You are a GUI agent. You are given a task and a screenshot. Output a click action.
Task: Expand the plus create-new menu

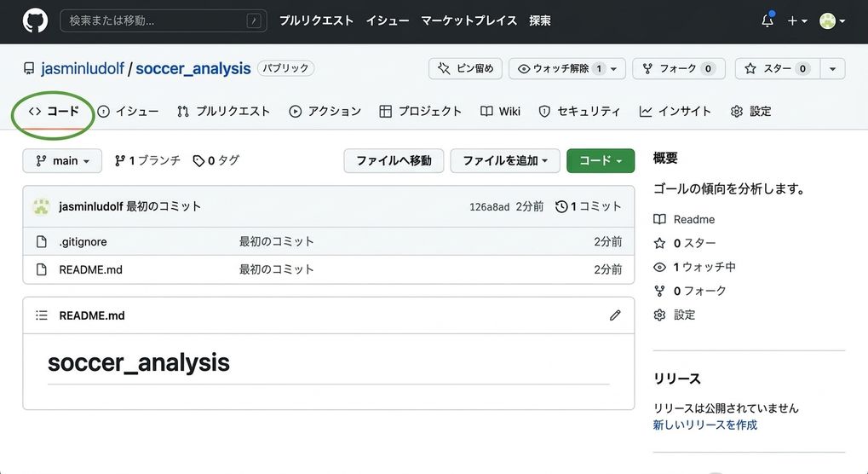[797, 21]
